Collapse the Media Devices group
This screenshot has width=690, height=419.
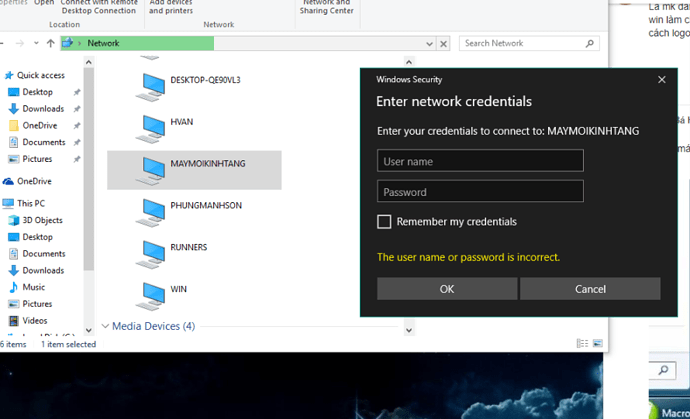106,327
